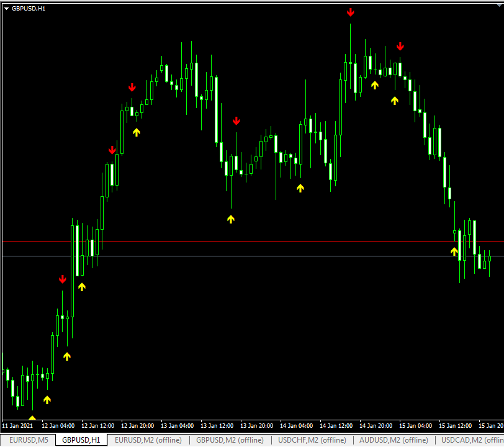Click the GBPUSD,H1 chart title text
Viewport: 504px width, 447px height.
pyautogui.click(x=29, y=9)
